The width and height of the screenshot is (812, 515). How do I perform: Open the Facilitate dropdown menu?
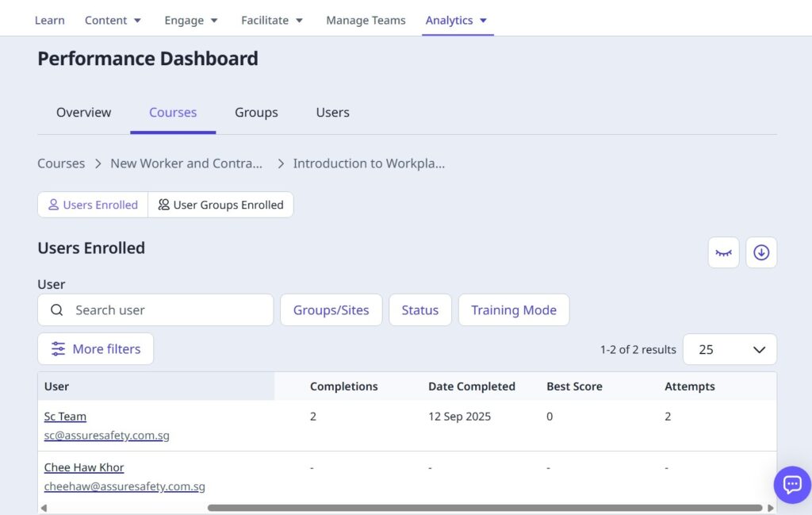pyautogui.click(x=272, y=21)
